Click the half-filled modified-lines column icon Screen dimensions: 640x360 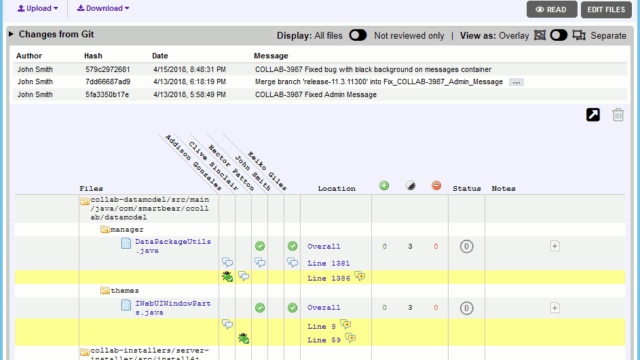[x=410, y=186]
